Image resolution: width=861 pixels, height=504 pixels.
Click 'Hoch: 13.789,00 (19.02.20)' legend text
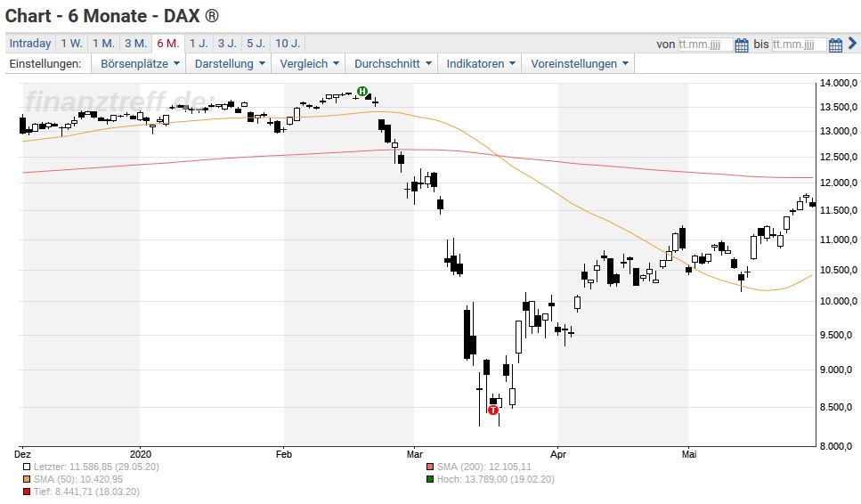pos(496,480)
